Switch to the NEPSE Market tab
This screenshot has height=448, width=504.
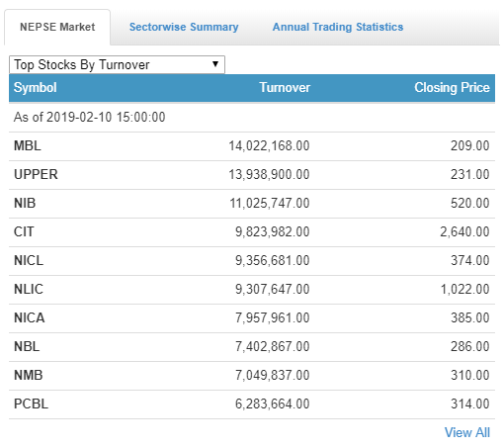point(57,27)
